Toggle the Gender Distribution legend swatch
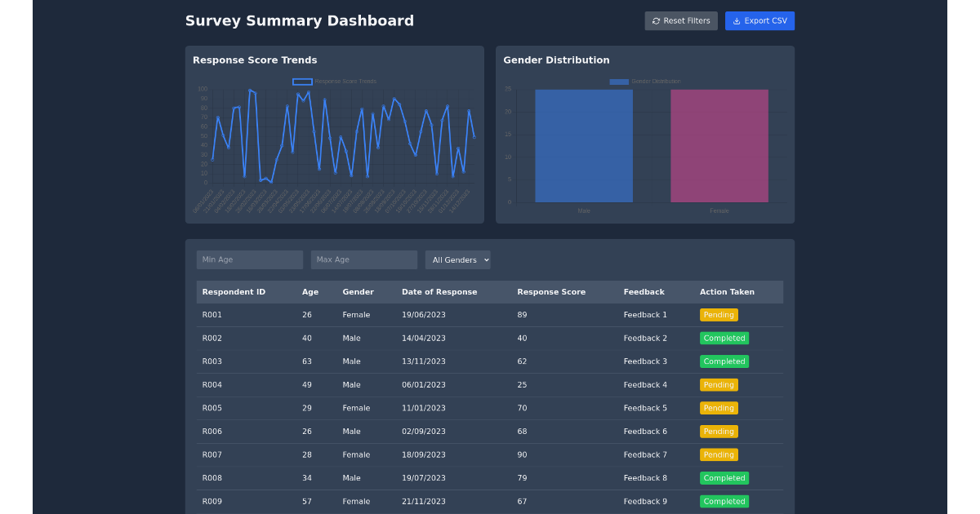This screenshot has width=980, height=514. click(x=619, y=82)
